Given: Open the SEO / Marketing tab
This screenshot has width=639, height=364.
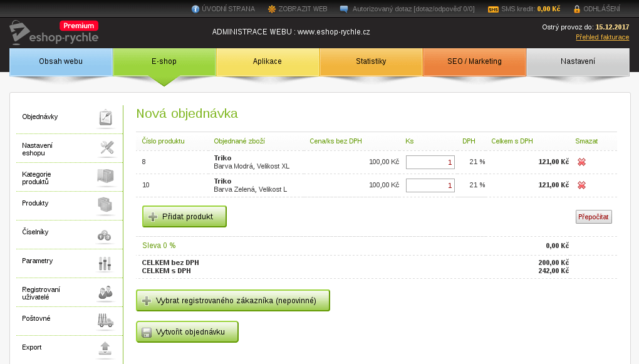Looking at the screenshot, I should [x=474, y=61].
